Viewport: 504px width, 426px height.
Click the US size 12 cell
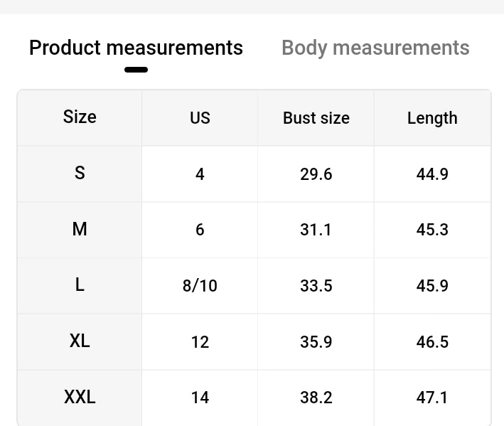point(200,342)
